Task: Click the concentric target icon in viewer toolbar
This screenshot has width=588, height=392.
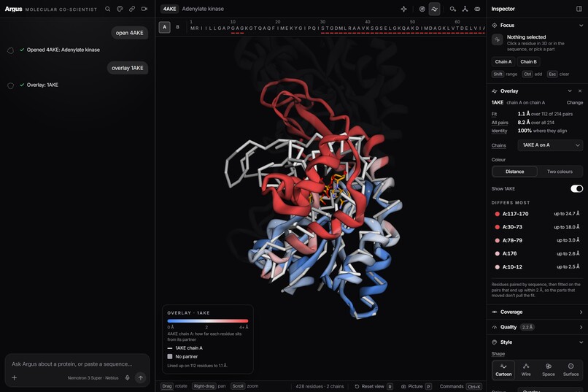Action: point(422,9)
